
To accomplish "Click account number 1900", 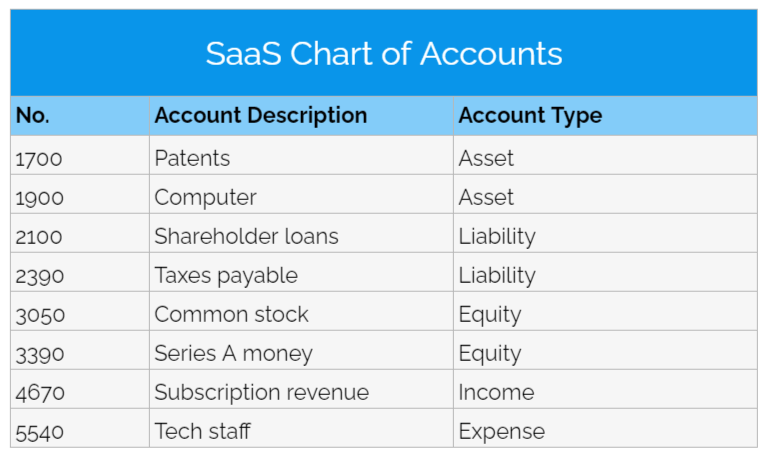I will tap(40, 197).
